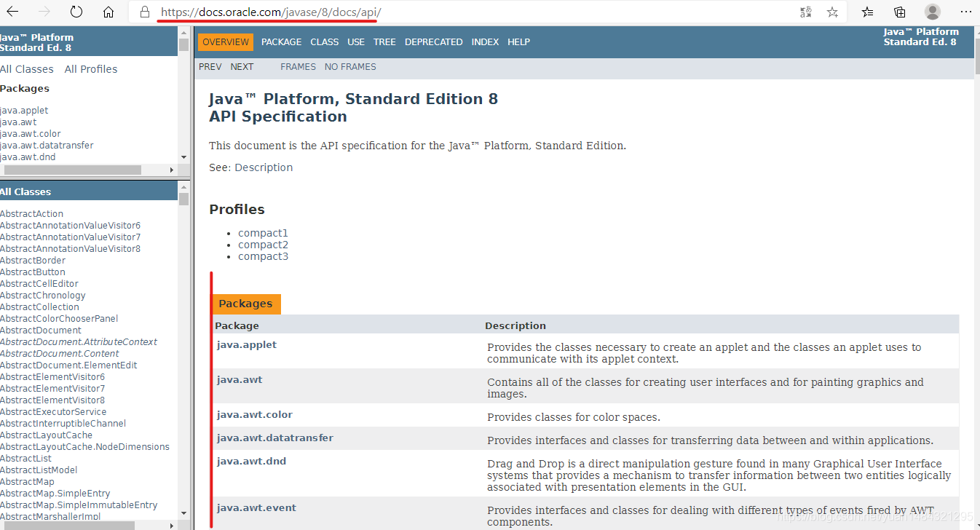Viewport: 980px width, 530px height.
Task: Open the AbstractDocument.AttributeContext interface link
Action: (79, 342)
